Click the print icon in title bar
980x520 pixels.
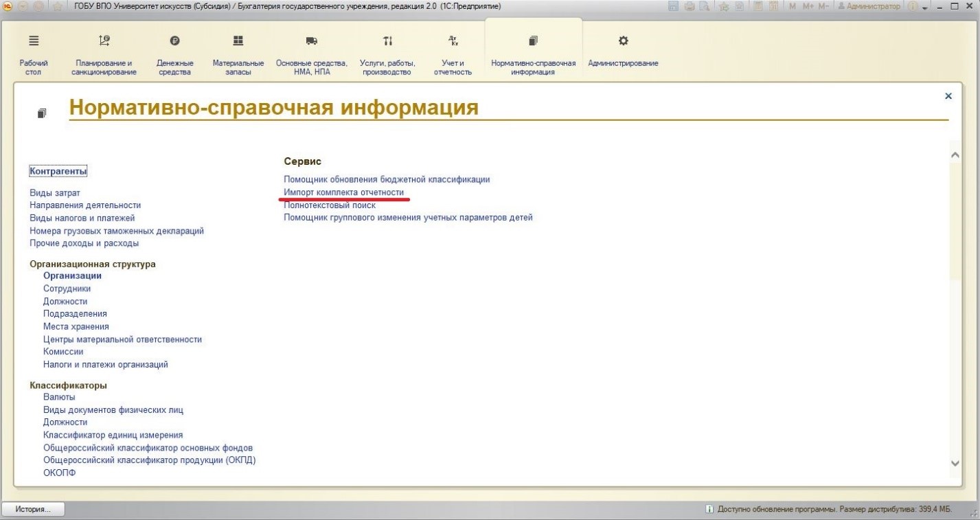tap(690, 6)
